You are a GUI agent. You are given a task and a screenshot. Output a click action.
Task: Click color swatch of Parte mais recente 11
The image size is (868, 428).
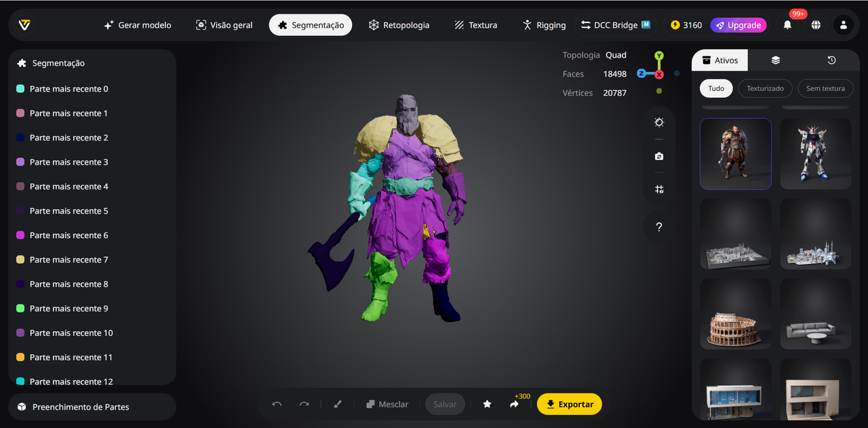pos(20,357)
